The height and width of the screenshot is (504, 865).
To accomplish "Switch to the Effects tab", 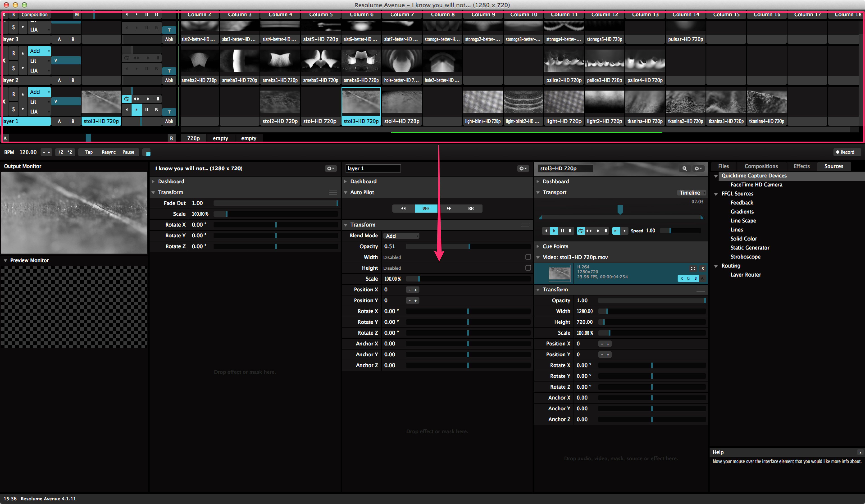I will coord(801,166).
